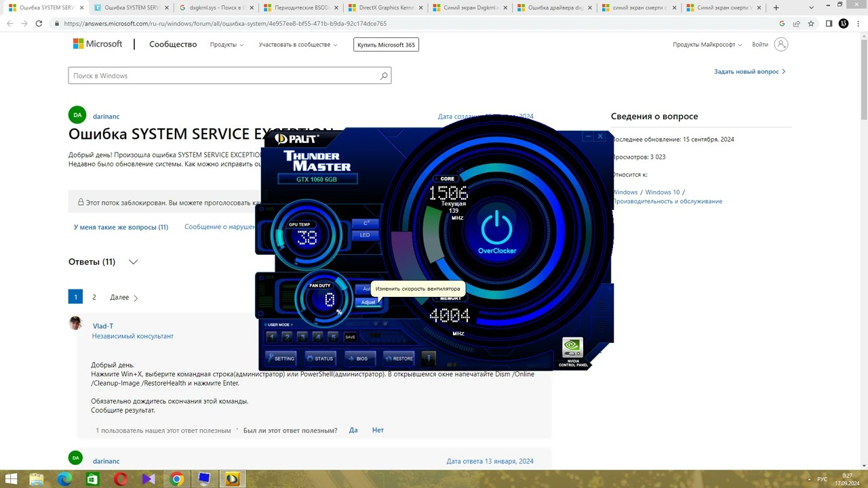Click the search magnifier icon
Image resolution: width=868 pixels, height=488 pixels.
(384, 76)
